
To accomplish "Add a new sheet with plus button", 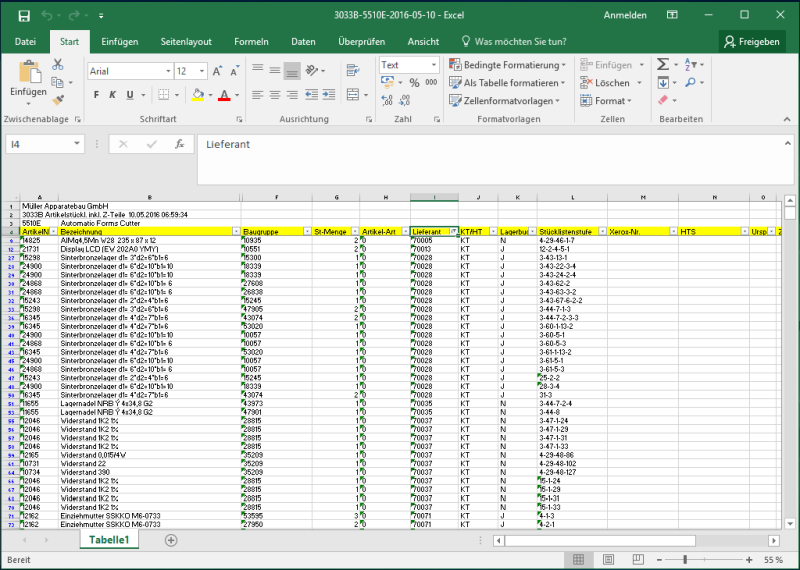I will click(x=171, y=540).
